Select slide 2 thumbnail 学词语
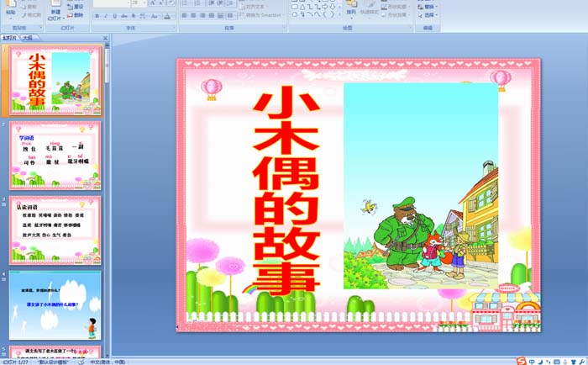Image resolution: width=588 pixels, height=365 pixels. click(55, 156)
